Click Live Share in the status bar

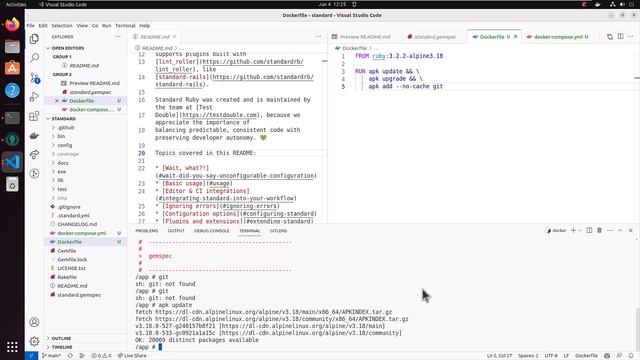pos(132,356)
